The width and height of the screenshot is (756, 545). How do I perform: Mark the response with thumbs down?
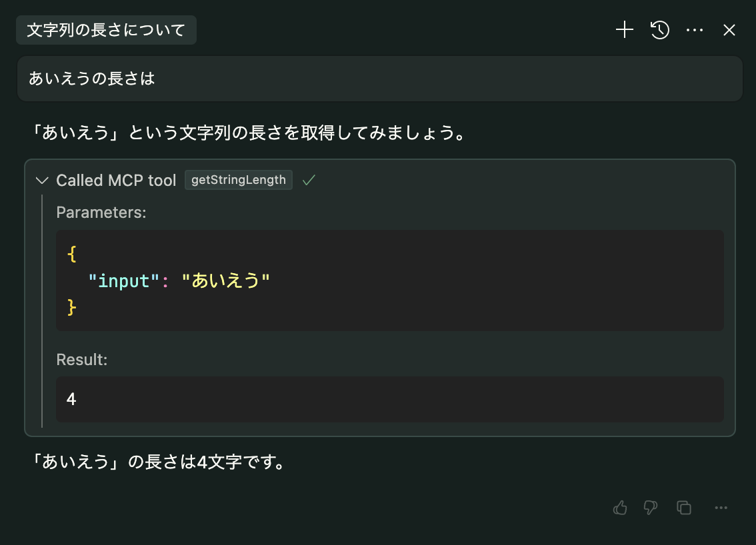point(651,508)
